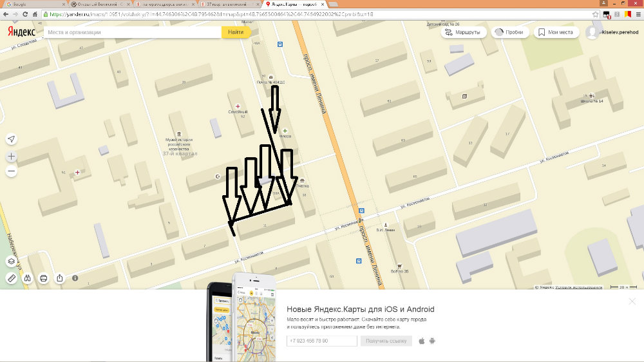Zoom out with the minus button
This screenshot has height=362, width=644.
[12, 172]
